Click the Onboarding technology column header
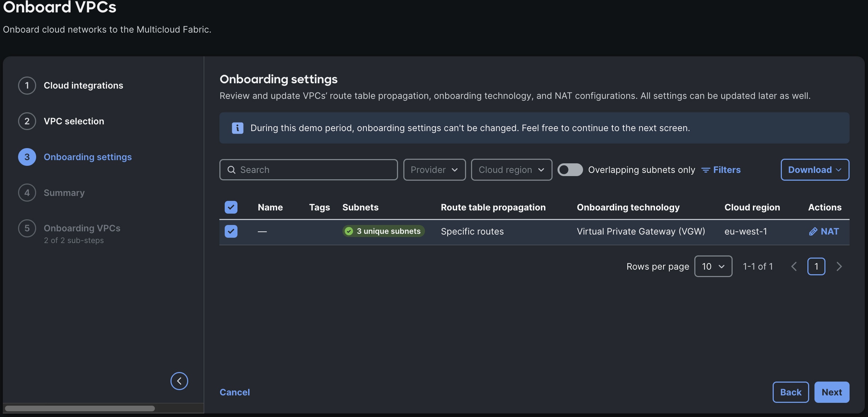Image resolution: width=868 pixels, height=417 pixels. tap(628, 207)
